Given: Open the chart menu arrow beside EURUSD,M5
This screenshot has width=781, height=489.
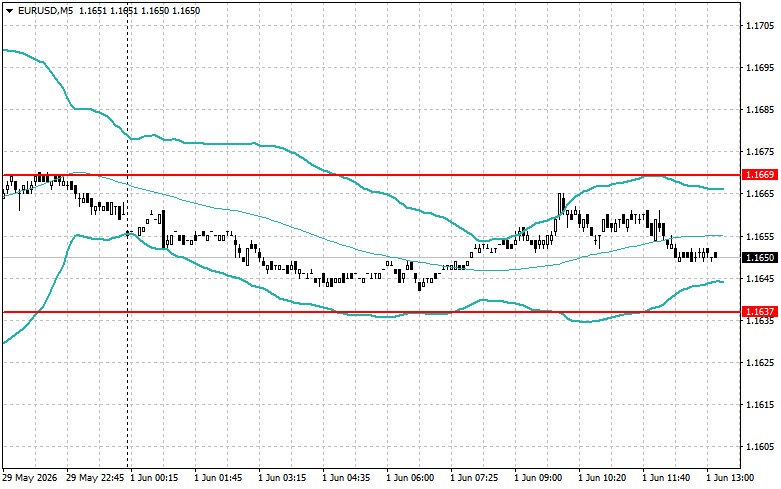Looking at the screenshot, I should 9,10.
